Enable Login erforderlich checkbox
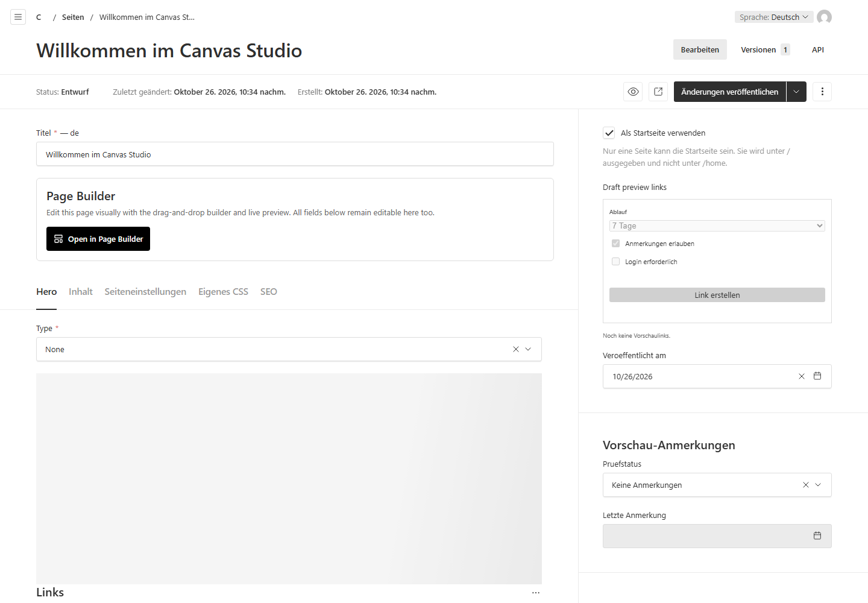 pos(615,262)
